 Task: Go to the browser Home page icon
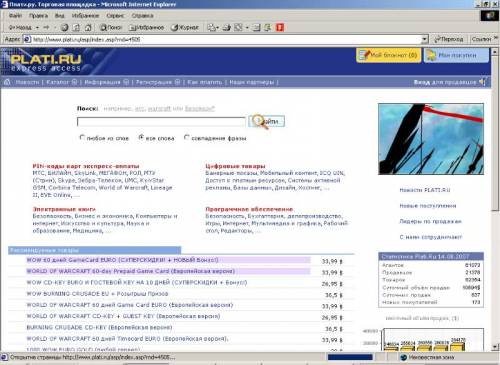88,28
